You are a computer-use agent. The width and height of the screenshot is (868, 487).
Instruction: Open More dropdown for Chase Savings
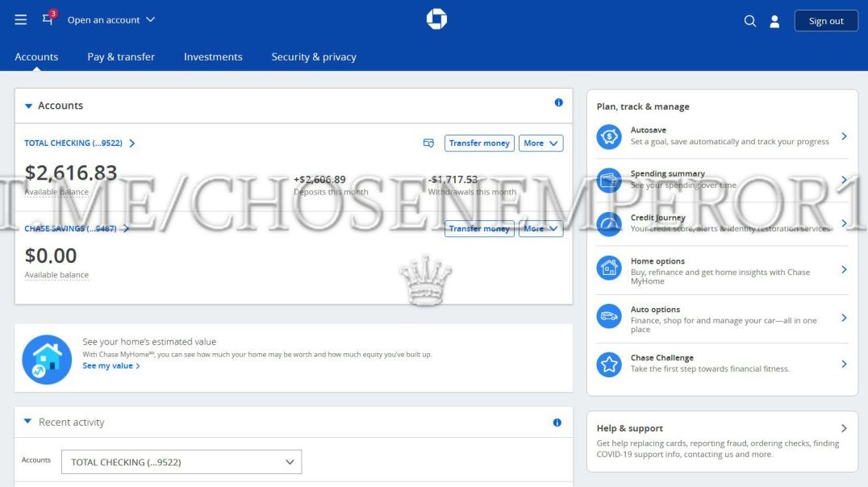(x=540, y=228)
